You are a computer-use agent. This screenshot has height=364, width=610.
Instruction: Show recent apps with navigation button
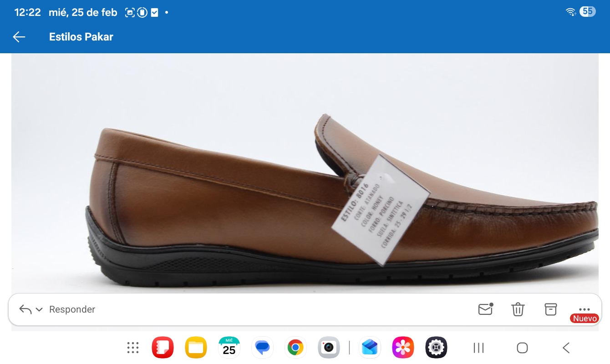click(478, 348)
